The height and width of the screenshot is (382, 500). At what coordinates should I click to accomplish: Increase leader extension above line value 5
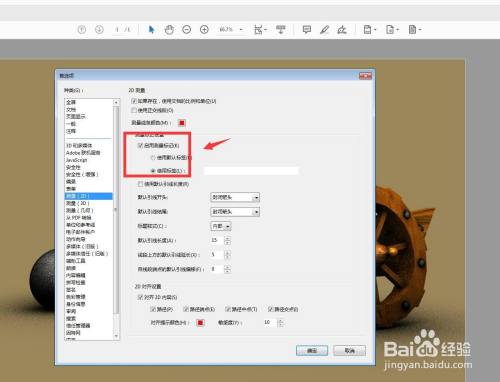click(x=227, y=253)
